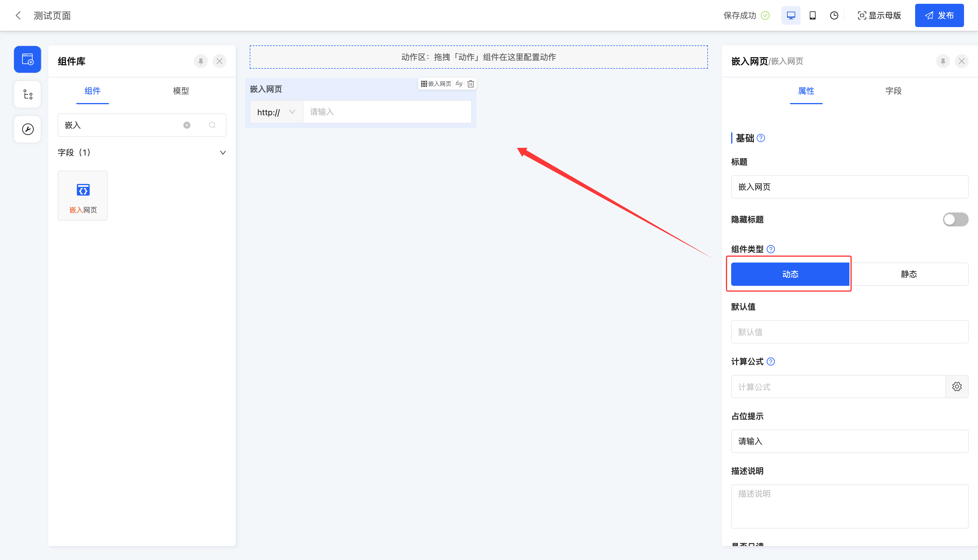This screenshot has width=978, height=560.
Task: Open the wrench settings sidebar icon
Action: tap(27, 129)
